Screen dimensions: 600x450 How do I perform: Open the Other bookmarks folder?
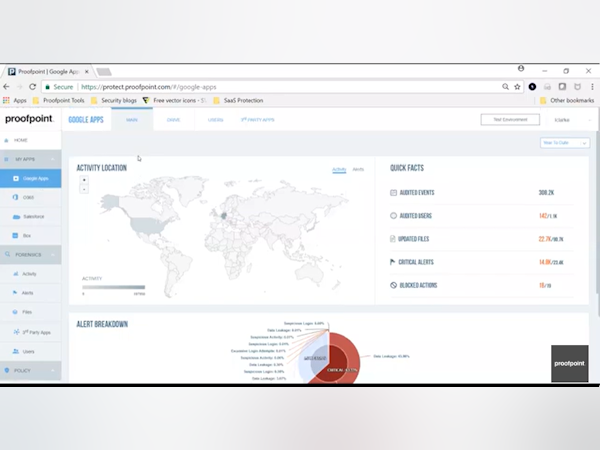[567, 100]
